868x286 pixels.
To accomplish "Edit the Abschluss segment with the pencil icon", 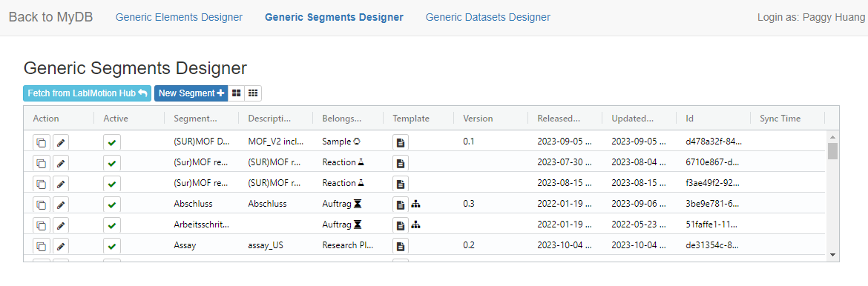I will point(61,204).
